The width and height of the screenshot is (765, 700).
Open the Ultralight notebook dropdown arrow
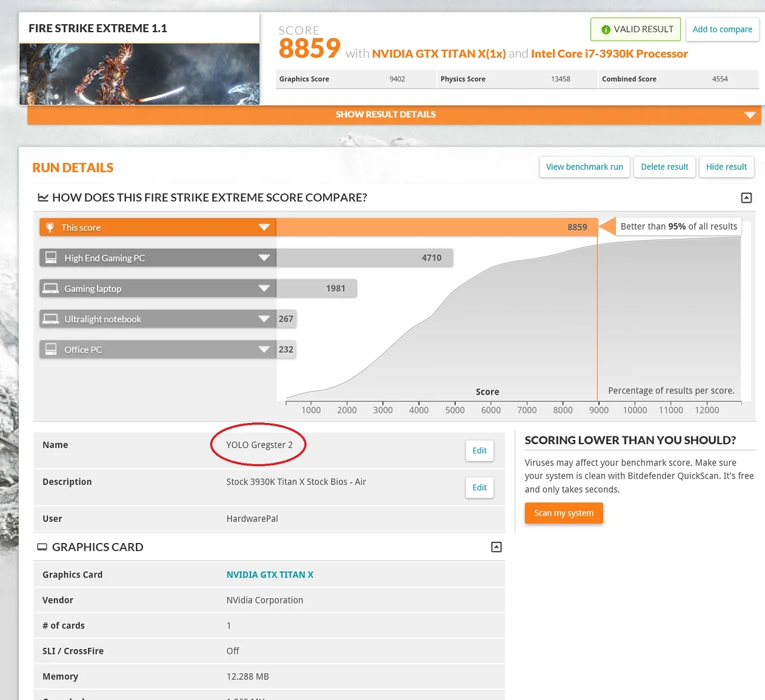click(264, 319)
